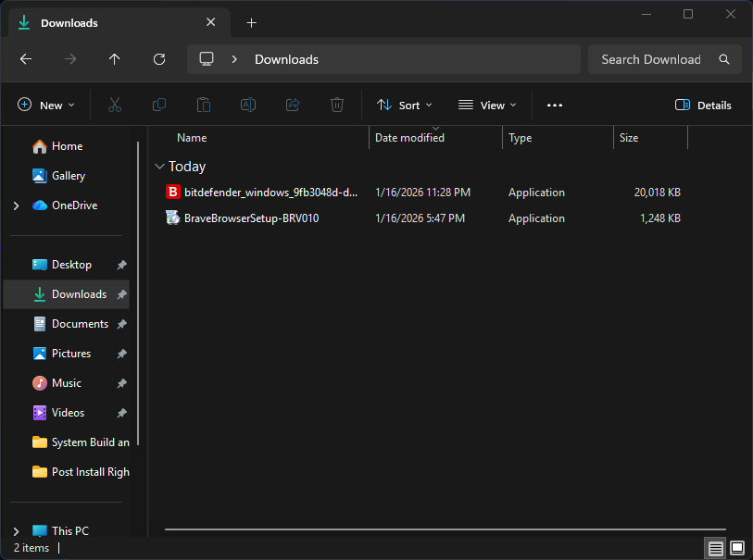The height and width of the screenshot is (560, 753).
Task: Navigate up one folder level
Action: tap(114, 59)
